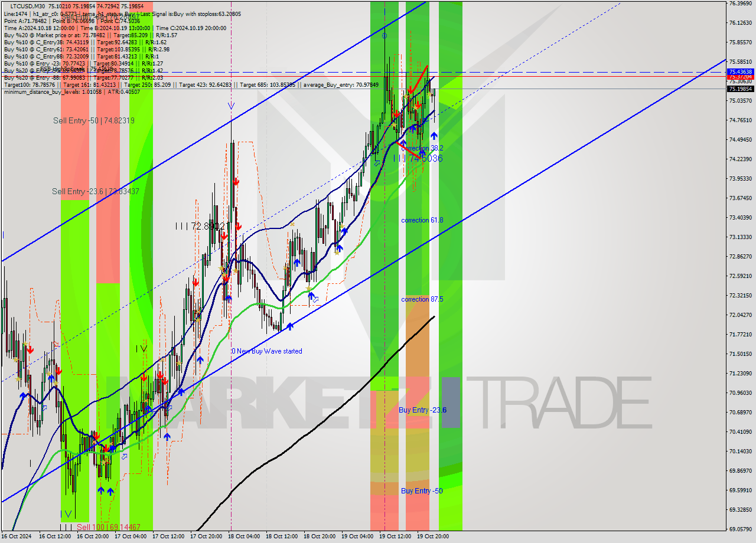Viewport: 756px width, 543px height.
Task: Click the '16 Oct 2024' time axis label
Action: point(17,537)
